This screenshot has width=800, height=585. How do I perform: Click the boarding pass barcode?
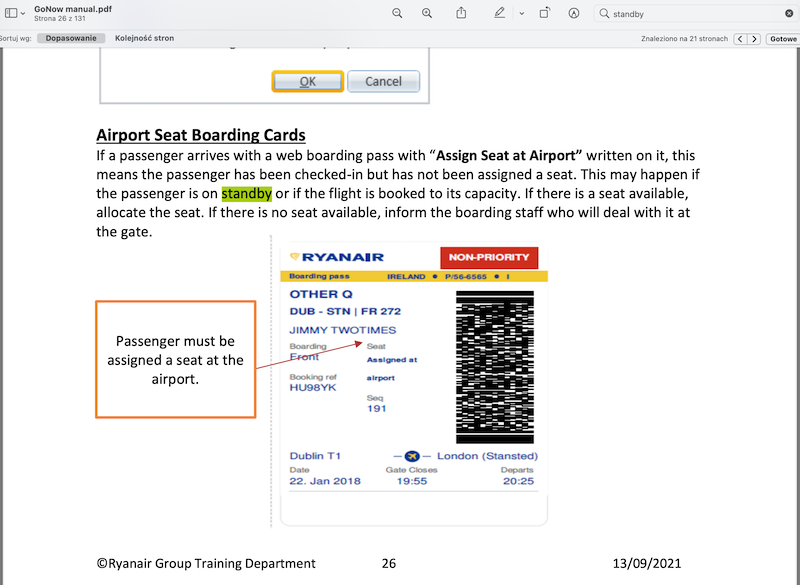[495, 367]
